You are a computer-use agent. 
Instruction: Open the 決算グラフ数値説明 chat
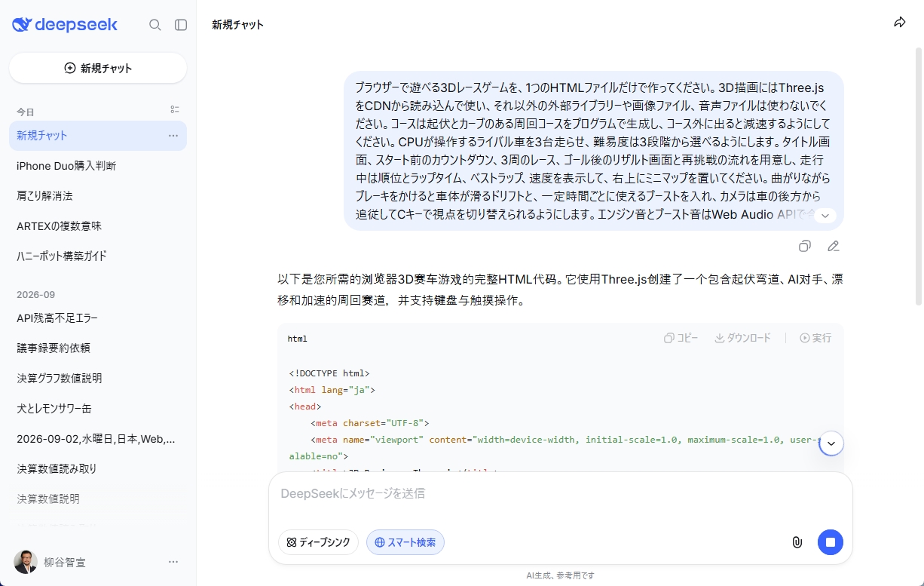click(98, 379)
